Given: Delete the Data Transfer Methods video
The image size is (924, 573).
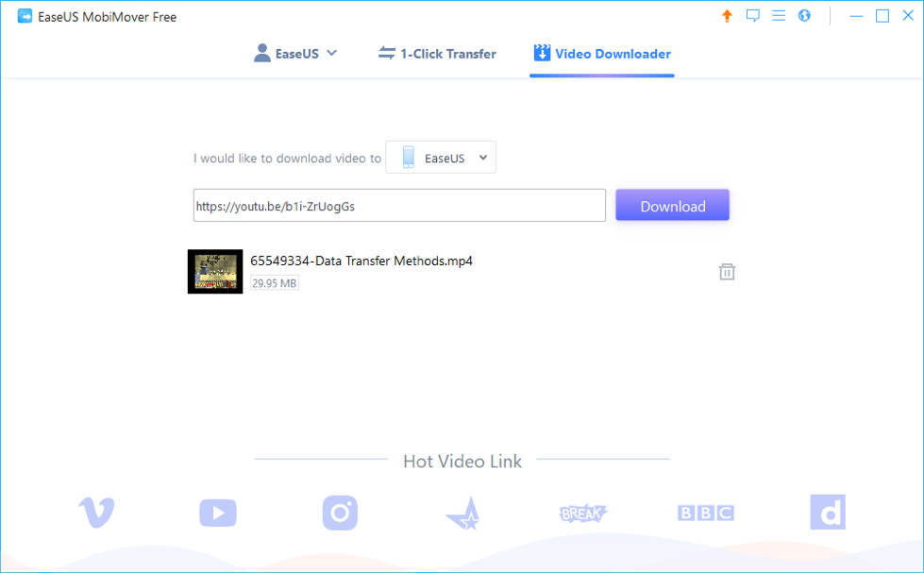Looking at the screenshot, I should coord(727,272).
